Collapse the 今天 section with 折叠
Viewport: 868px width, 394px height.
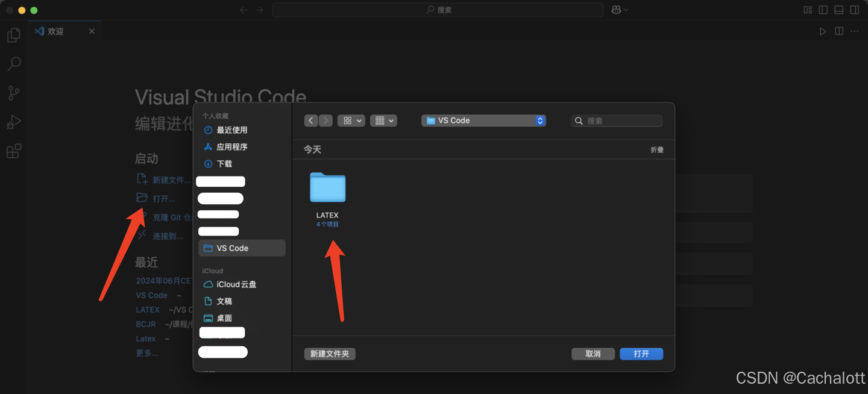coord(657,149)
